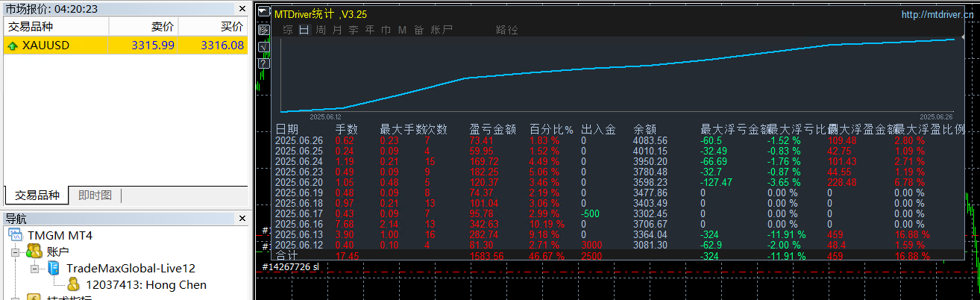
Task: Switch to the 交易品种 tab
Action: [37, 196]
